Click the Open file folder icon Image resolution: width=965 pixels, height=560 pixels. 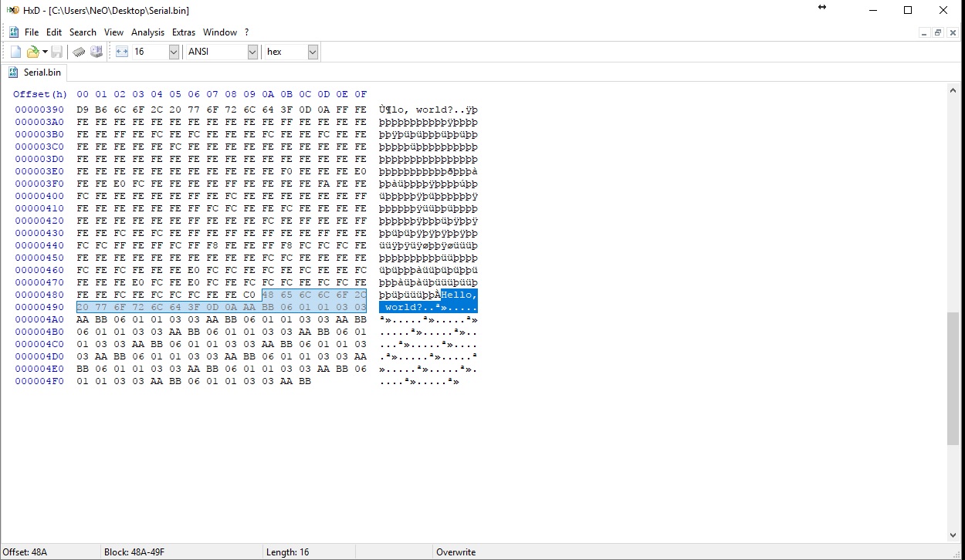[33, 52]
